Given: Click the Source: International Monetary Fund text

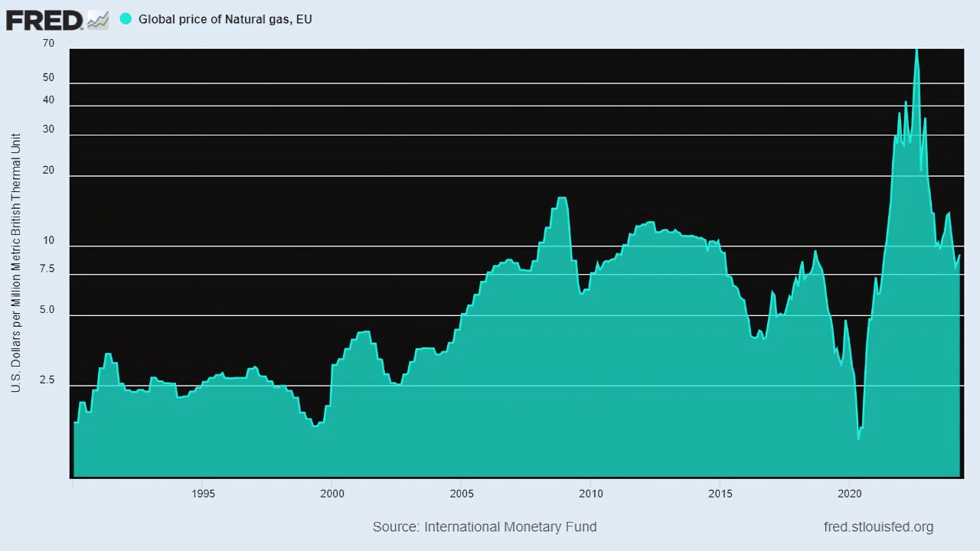Looking at the screenshot, I should click(485, 527).
